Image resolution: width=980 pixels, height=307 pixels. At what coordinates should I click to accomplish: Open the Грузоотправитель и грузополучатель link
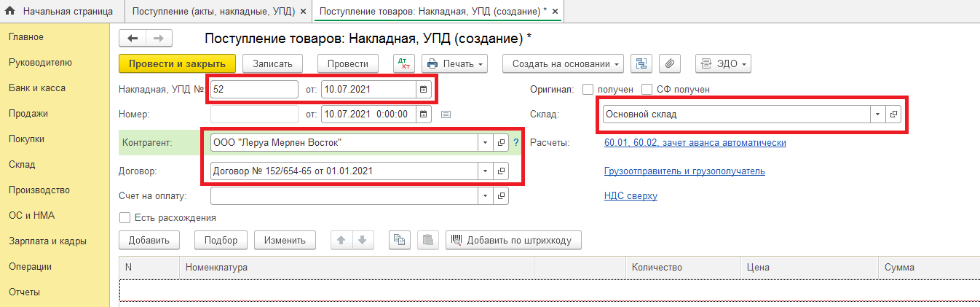tap(684, 171)
